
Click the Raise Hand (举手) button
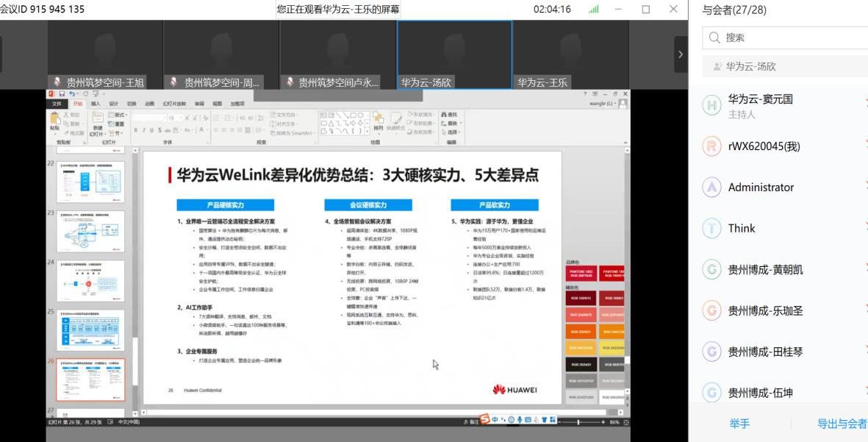tap(739, 424)
